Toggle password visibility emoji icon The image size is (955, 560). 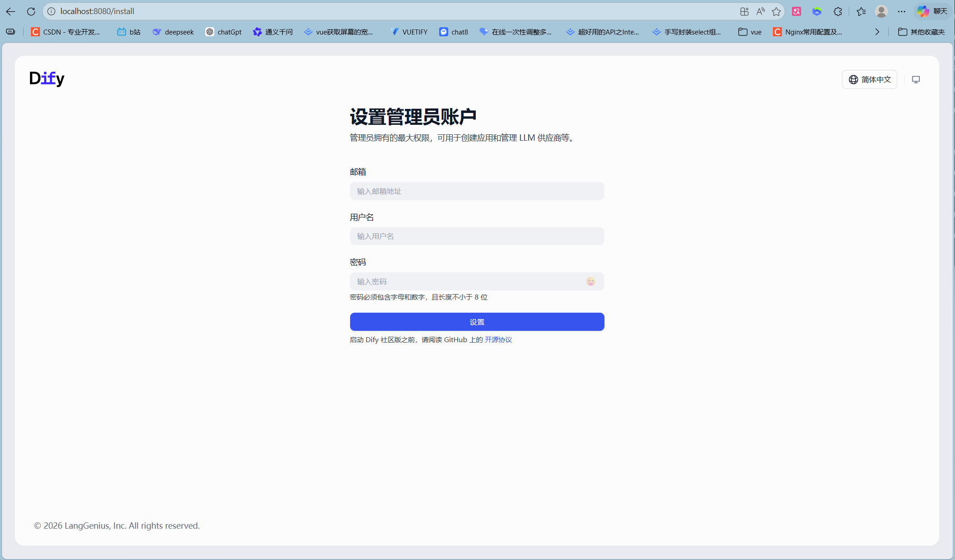[591, 281]
